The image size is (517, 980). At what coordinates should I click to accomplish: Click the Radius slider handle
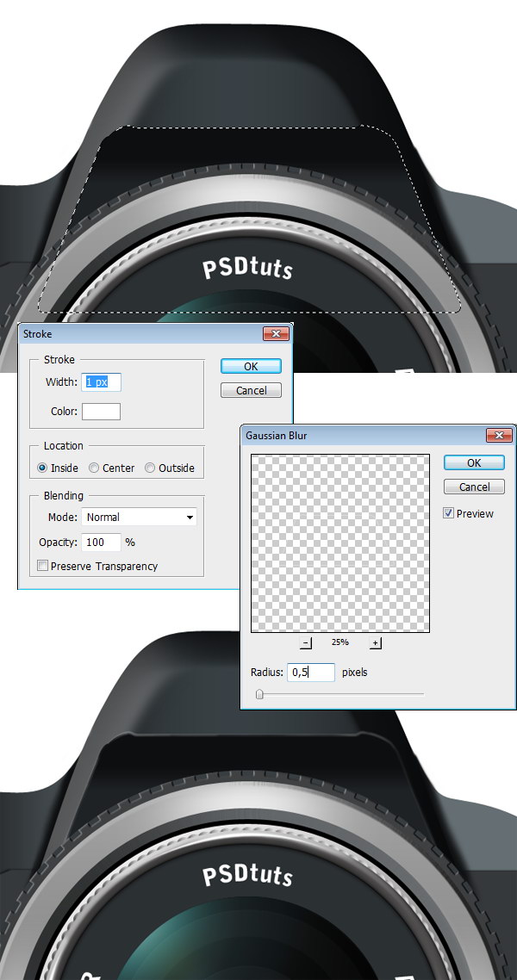(259, 694)
